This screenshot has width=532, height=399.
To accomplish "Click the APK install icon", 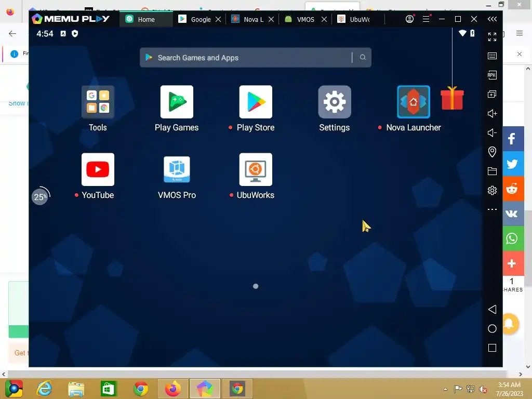I will click(x=493, y=75).
